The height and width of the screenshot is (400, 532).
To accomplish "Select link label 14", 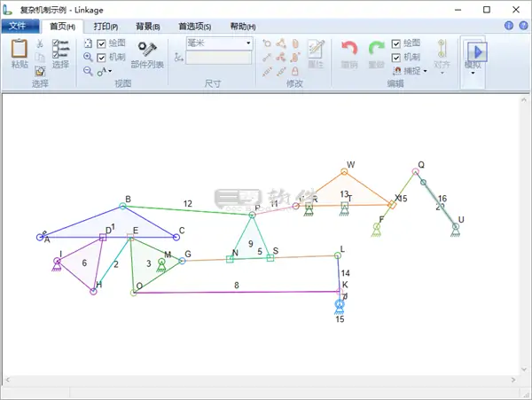I will tap(346, 273).
